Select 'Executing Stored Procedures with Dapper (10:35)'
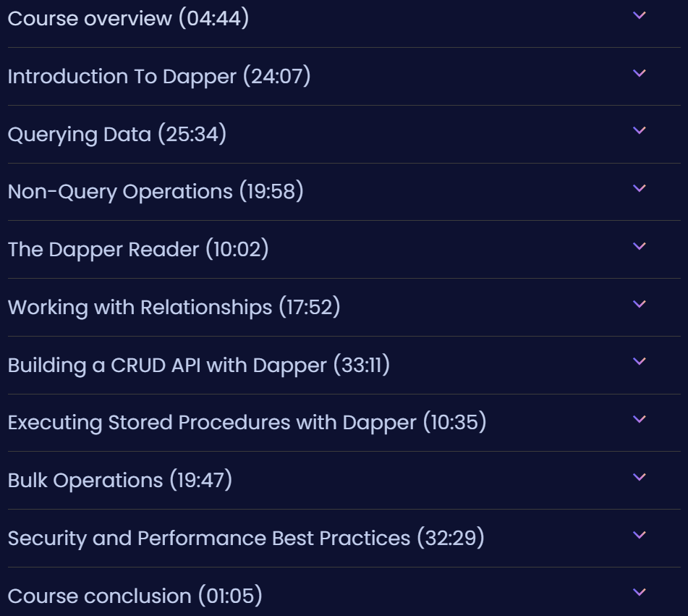Viewport: 688px width, 616px height. (247, 423)
